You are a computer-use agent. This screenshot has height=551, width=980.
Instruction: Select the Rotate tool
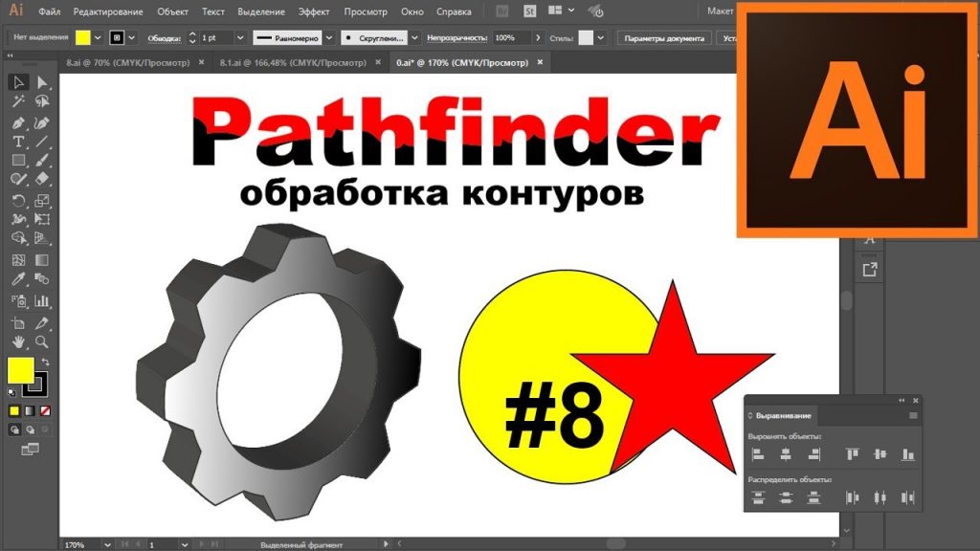pyautogui.click(x=18, y=201)
